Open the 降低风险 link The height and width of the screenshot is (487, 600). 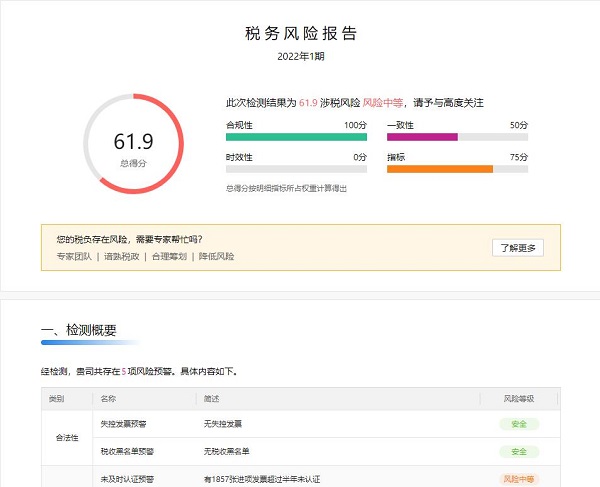pos(217,256)
